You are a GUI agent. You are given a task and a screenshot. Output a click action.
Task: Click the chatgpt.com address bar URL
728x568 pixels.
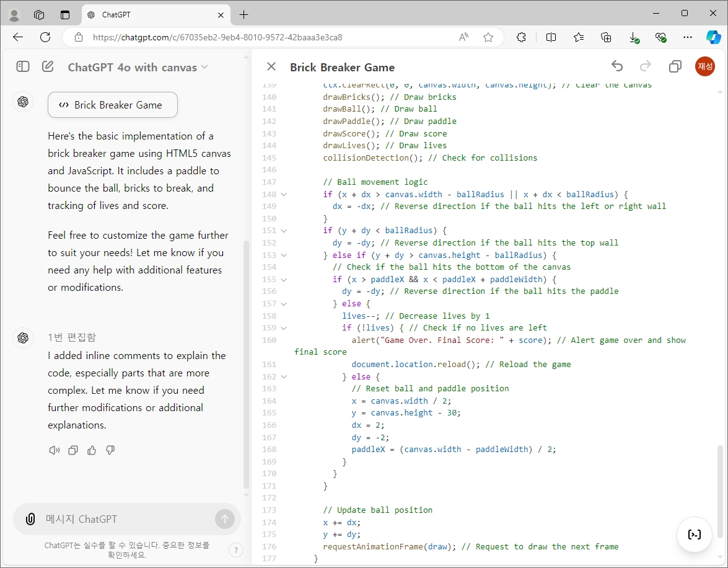tap(217, 37)
